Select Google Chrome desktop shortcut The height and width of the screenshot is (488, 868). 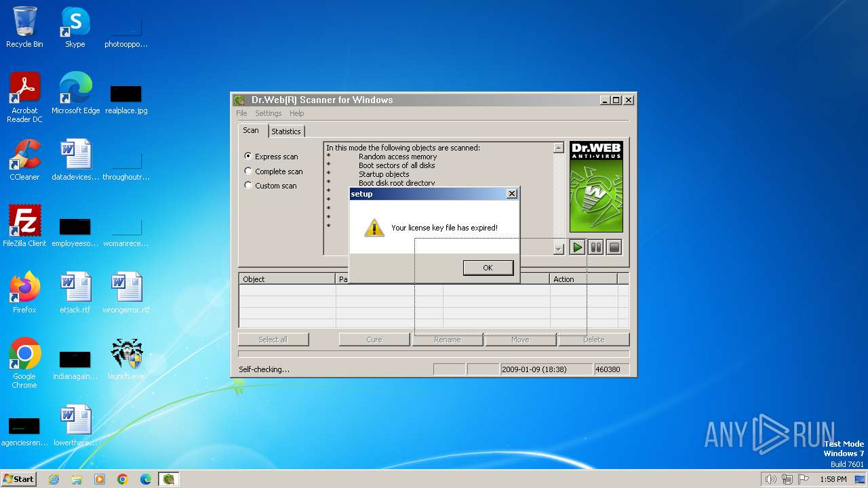coord(24,363)
